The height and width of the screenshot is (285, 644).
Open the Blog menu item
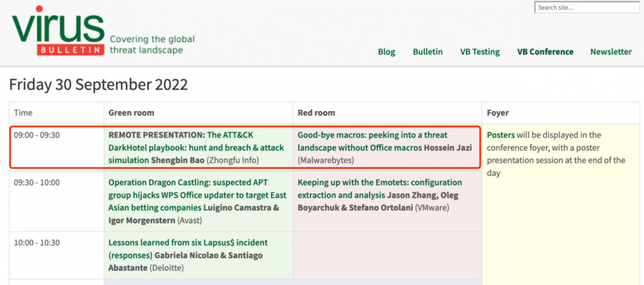pyautogui.click(x=386, y=52)
